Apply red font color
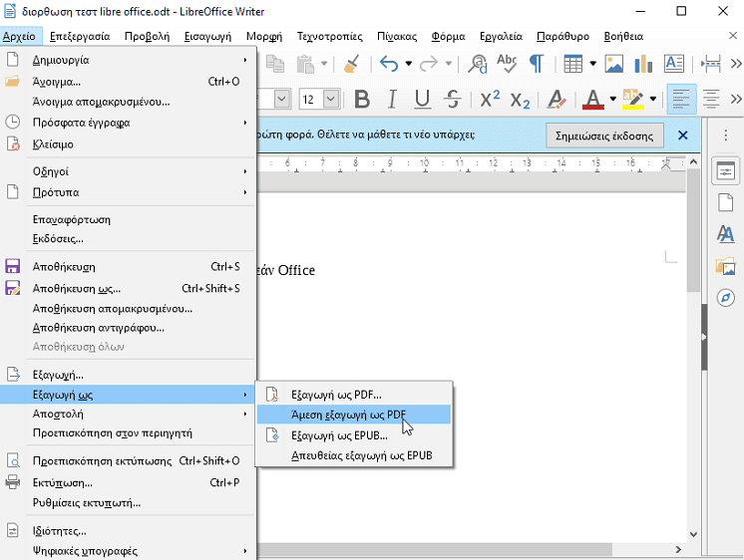The height and width of the screenshot is (560, 744). (593, 100)
